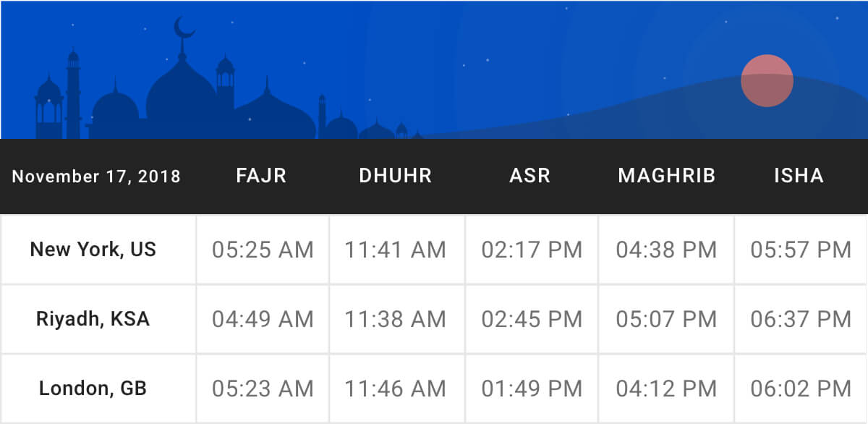The image size is (868, 424).
Task: Click New York Fajr time 05:25 AM
Action: coord(263,250)
